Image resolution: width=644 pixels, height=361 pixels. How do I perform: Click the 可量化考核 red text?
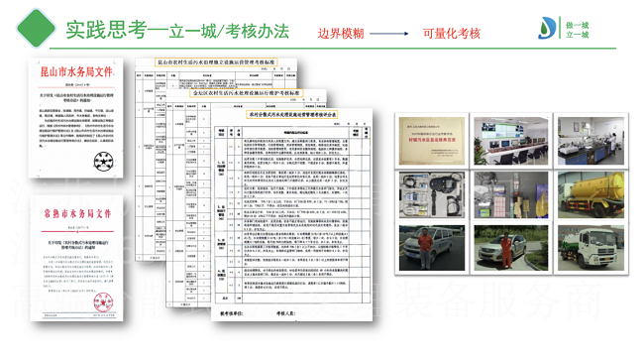coord(452,34)
